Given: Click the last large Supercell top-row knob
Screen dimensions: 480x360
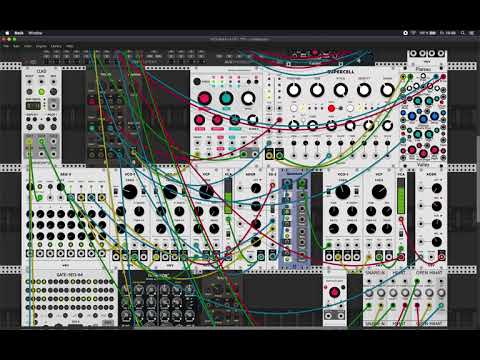Looking at the screenshot, I should (387, 90).
